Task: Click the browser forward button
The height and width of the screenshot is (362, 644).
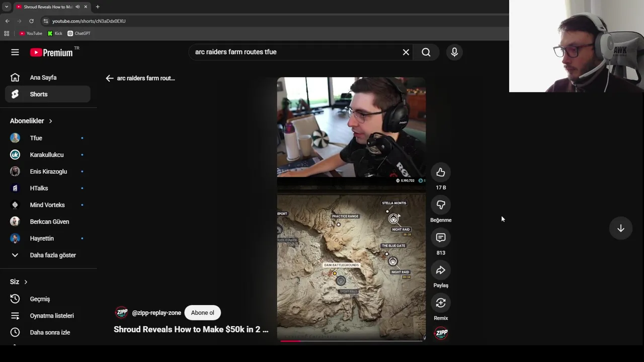Action: (19, 21)
